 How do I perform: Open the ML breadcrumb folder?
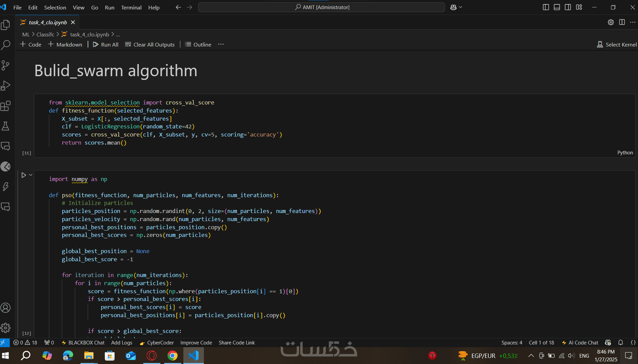(x=26, y=35)
